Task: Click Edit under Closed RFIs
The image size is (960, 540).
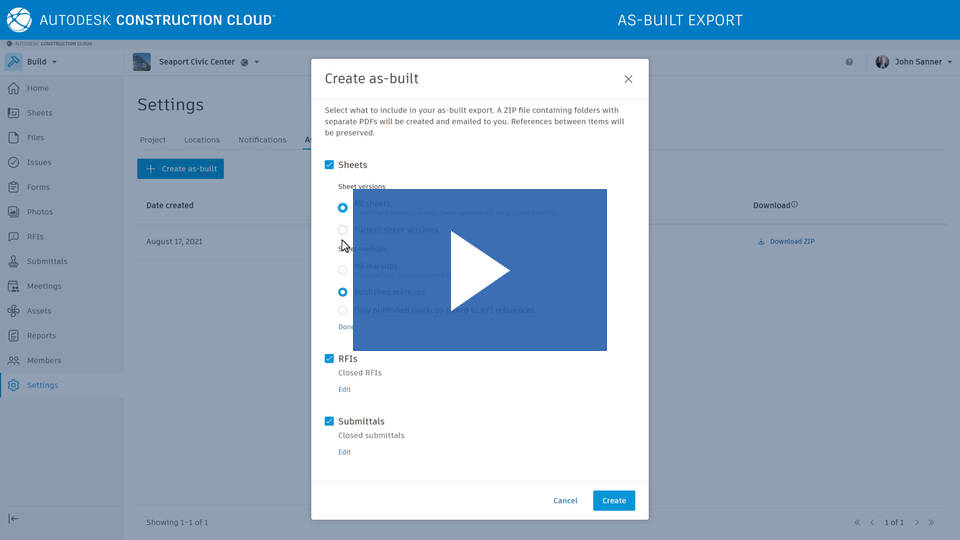Action: [345, 389]
